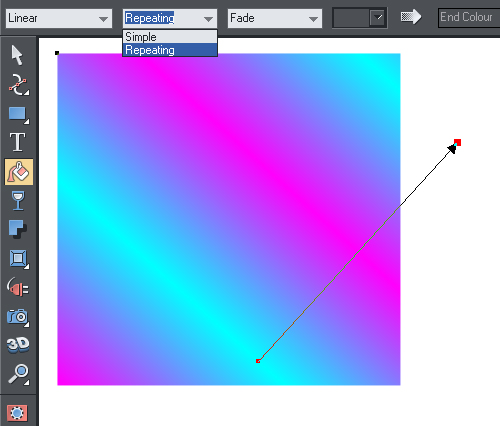Select the Selector arrow tool

(17, 55)
